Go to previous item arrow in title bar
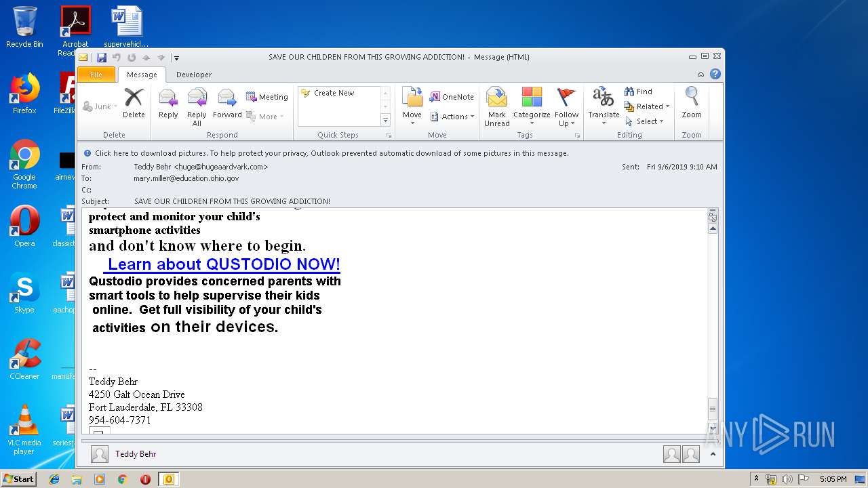 [x=146, y=58]
